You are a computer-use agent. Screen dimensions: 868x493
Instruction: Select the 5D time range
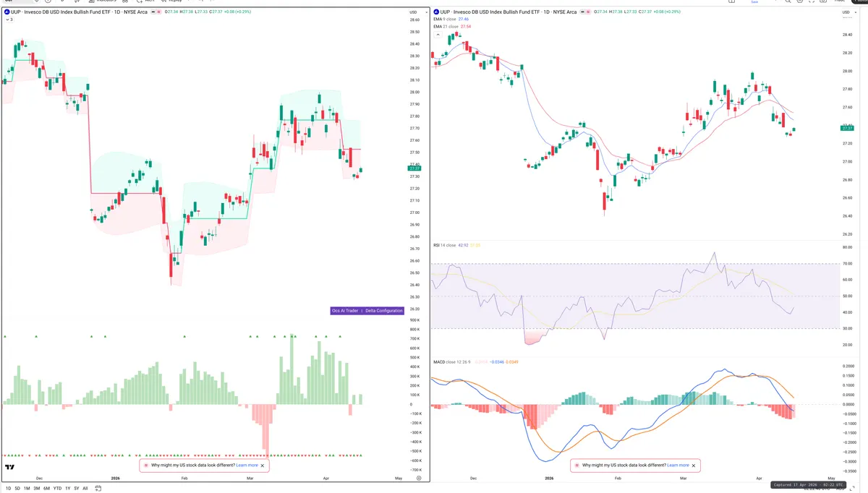pyautogui.click(x=17, y=489)
